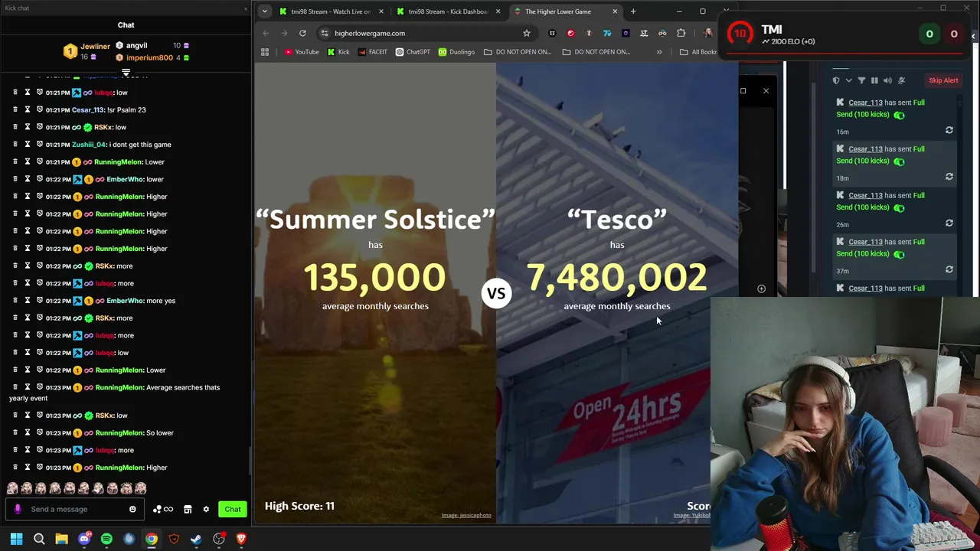Switch to tmi98 Stream Kick Dashboard tab

point(448,11)
